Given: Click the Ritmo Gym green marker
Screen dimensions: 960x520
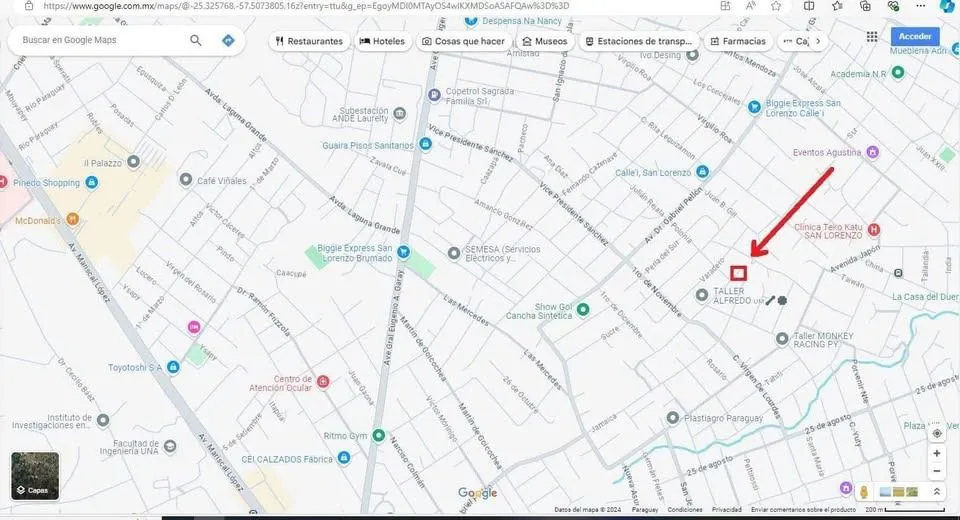Looking at the screenshot, I should pos(379,435).
